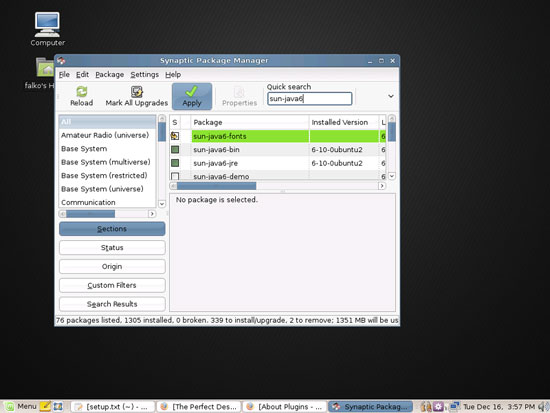Screen dimensions: 550x413
Task: Click sections list scroll up arrow
Action: (x=162, y=118)
